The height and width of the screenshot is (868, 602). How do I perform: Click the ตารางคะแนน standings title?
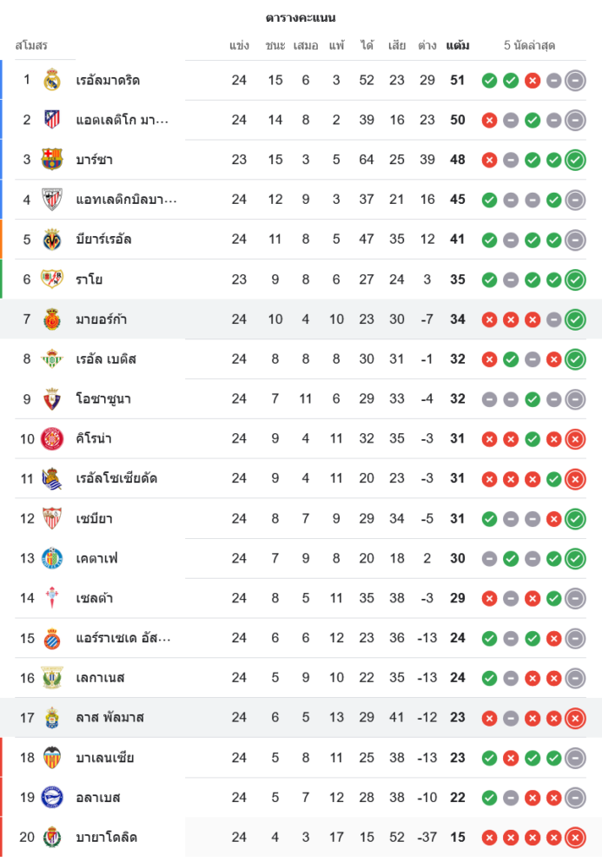click(301, 17)
